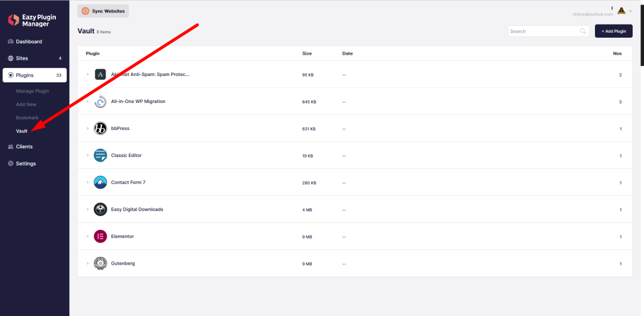The image size is (644, 316).
Task: Click the bbPress plugin icon
Action: click(101, 128)
